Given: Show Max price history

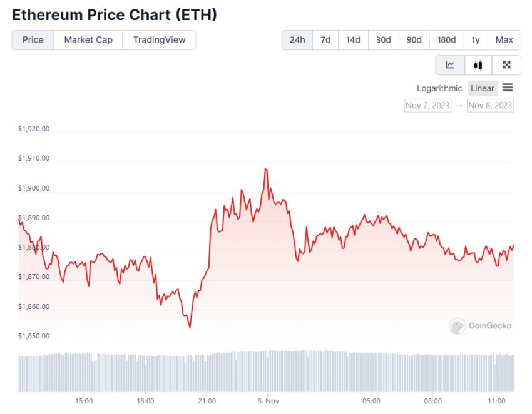Looking at the screenshot, I should click(x=504, y=40).
